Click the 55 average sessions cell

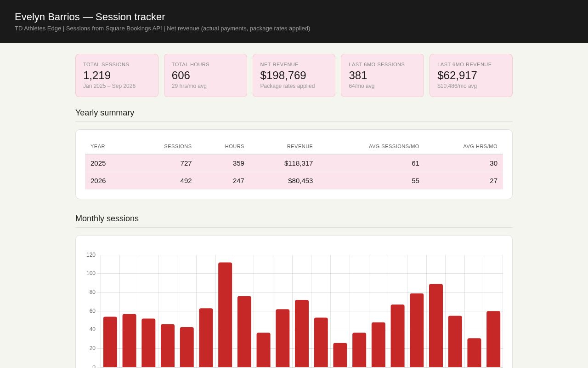(415, 181)
